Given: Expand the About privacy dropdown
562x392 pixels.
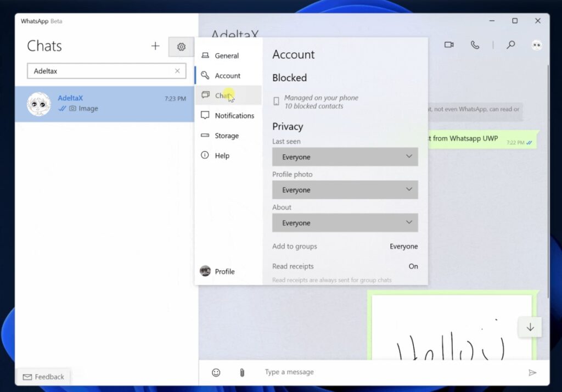Looking at the screenshot, I should (345, 223).
